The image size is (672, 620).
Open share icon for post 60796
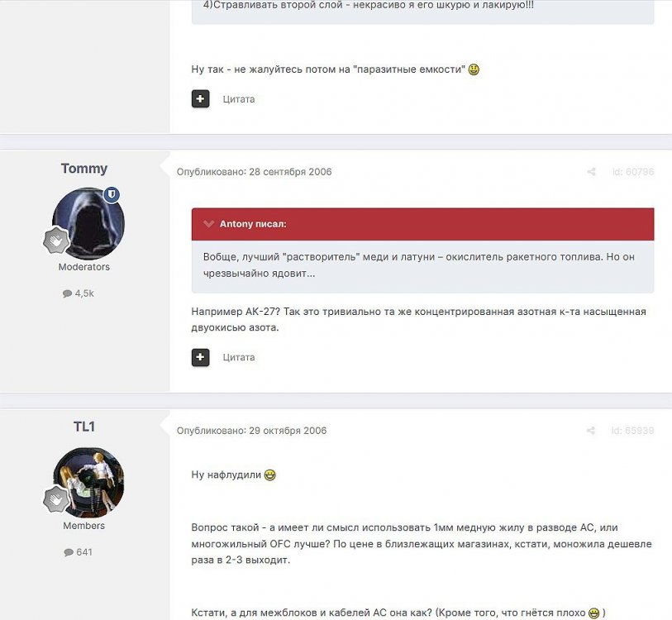coord(591,172)
